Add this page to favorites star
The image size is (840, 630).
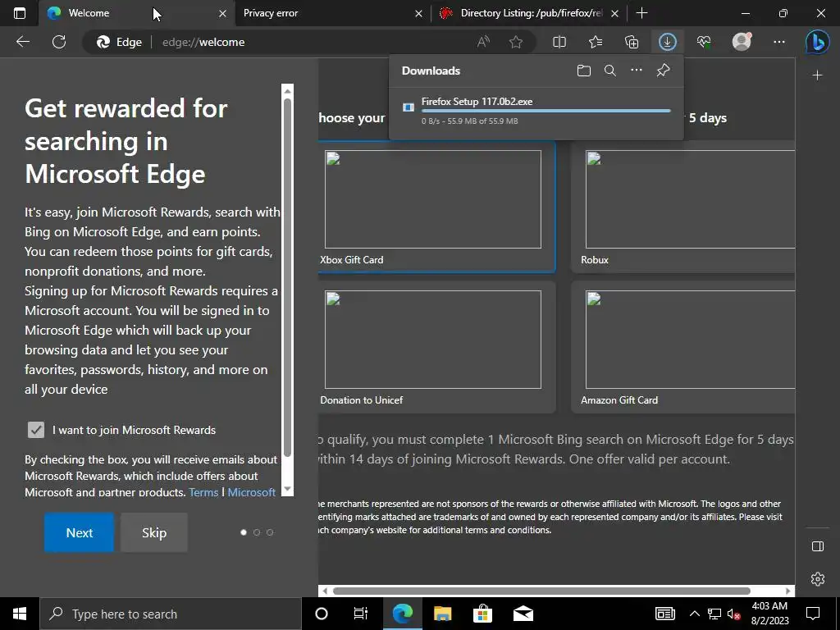pos(516,42)
